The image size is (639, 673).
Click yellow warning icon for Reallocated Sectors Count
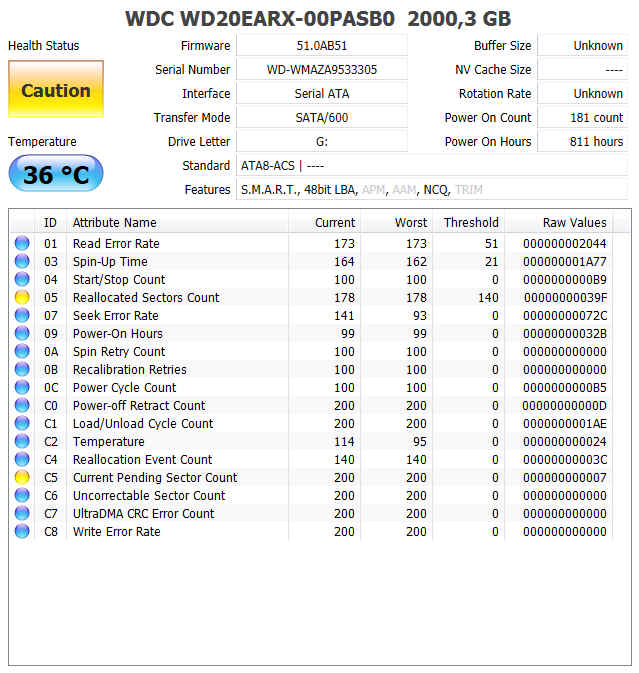coord(22,297)
